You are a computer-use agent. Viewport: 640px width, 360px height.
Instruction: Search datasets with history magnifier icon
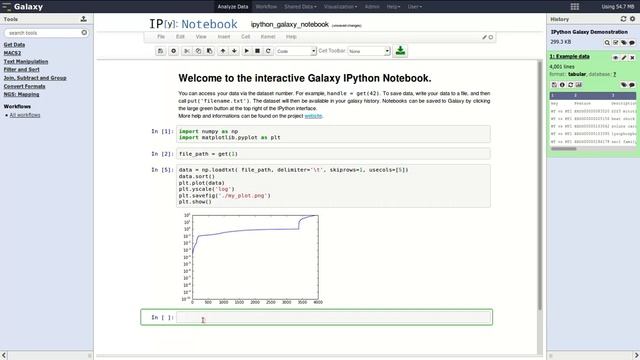(x=607, y=43)
